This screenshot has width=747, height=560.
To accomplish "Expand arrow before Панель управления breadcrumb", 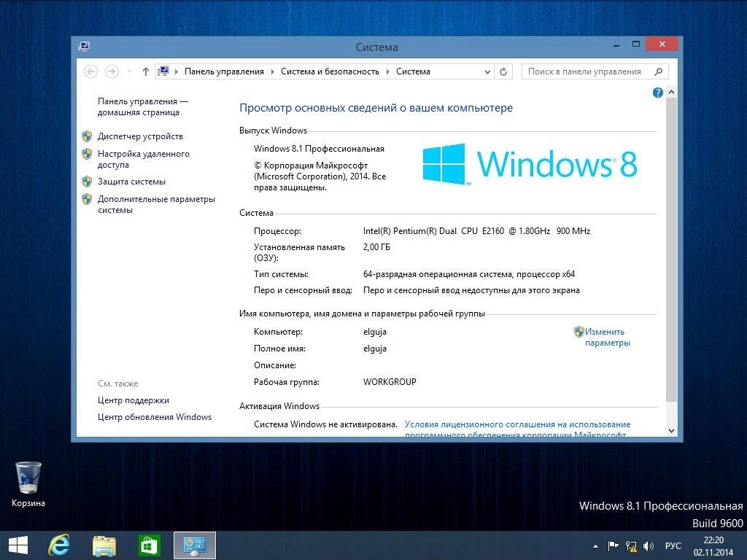I will [x=177, y=71].
